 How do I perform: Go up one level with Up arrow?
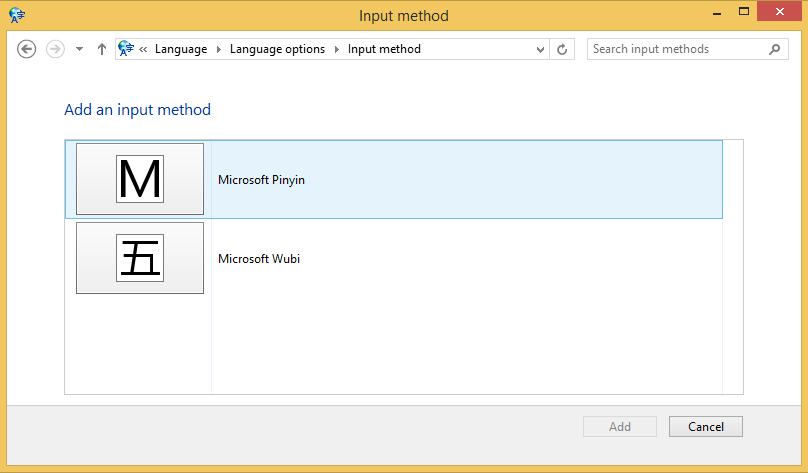[x=102, y=49]
